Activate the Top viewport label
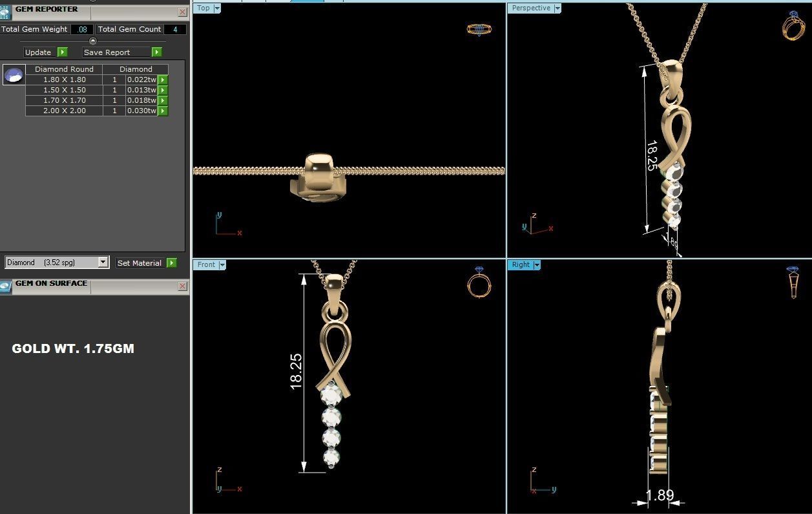Screen dimensions: 812x514 click(203, 8)
